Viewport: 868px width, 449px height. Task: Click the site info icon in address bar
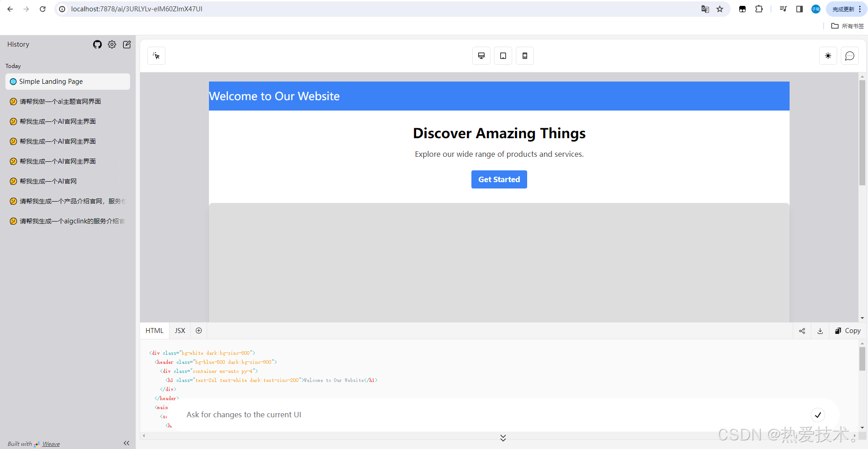(62, 9)
